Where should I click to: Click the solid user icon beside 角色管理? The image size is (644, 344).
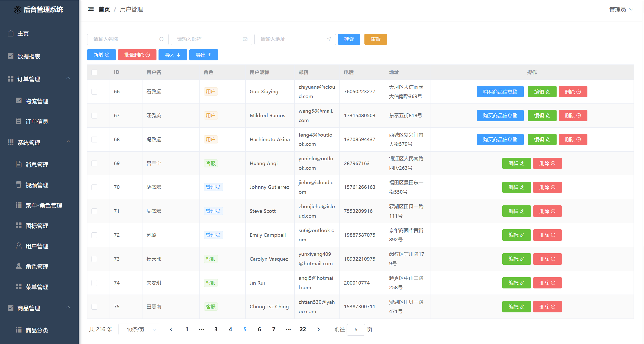(19, 266)
